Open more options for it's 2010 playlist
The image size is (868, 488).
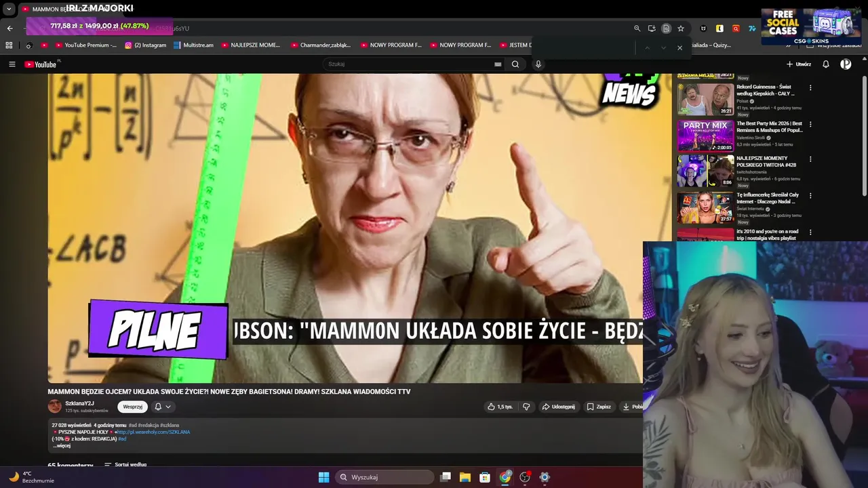[810, 232]
